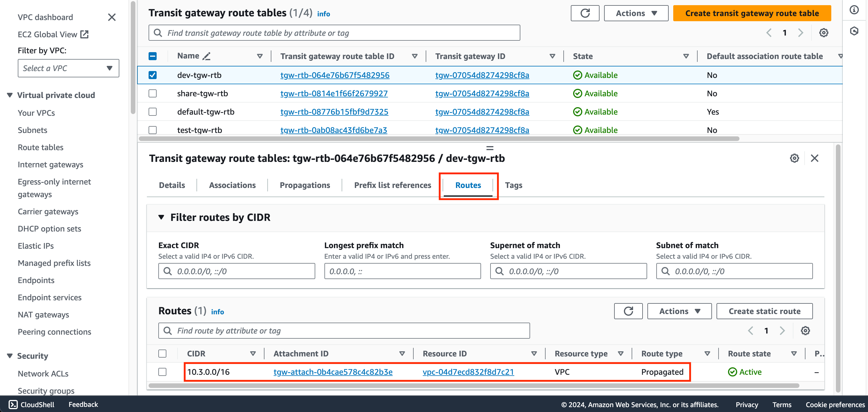Sort by Transit gateway route table ID
Screen dimensions: 868x412
(x=415, y=56)
